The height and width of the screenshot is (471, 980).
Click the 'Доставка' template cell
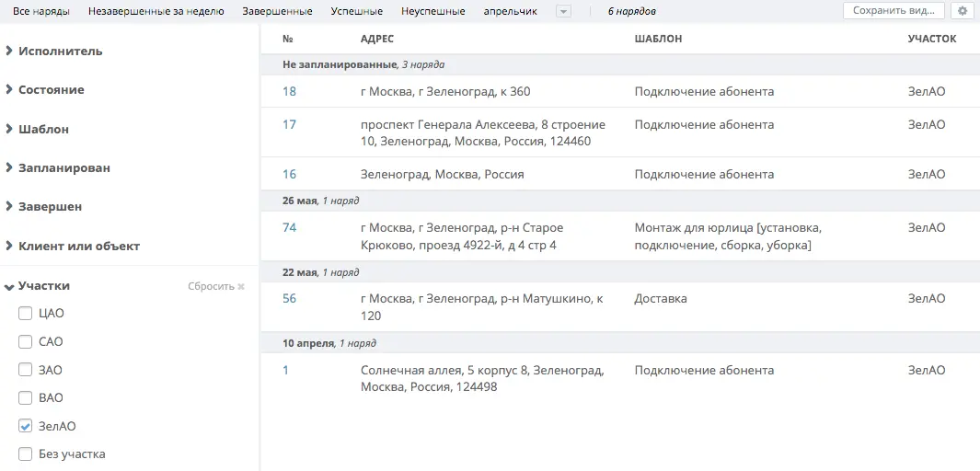661,299
